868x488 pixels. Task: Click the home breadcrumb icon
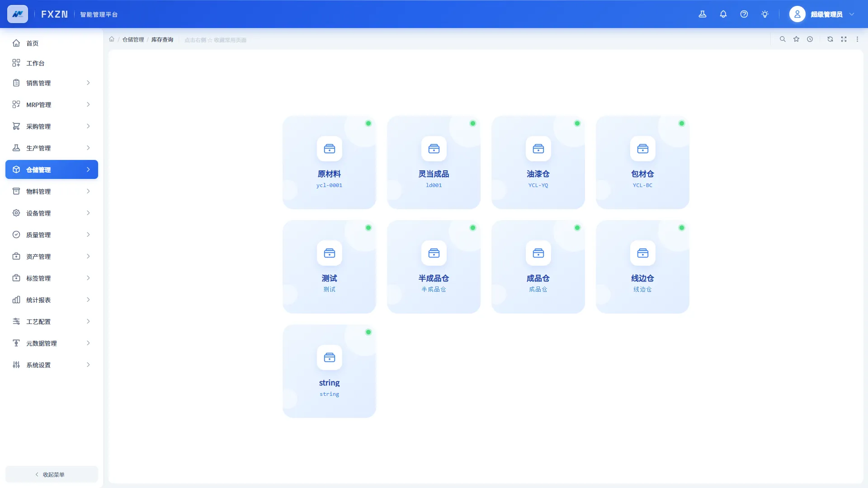[112, 39]
